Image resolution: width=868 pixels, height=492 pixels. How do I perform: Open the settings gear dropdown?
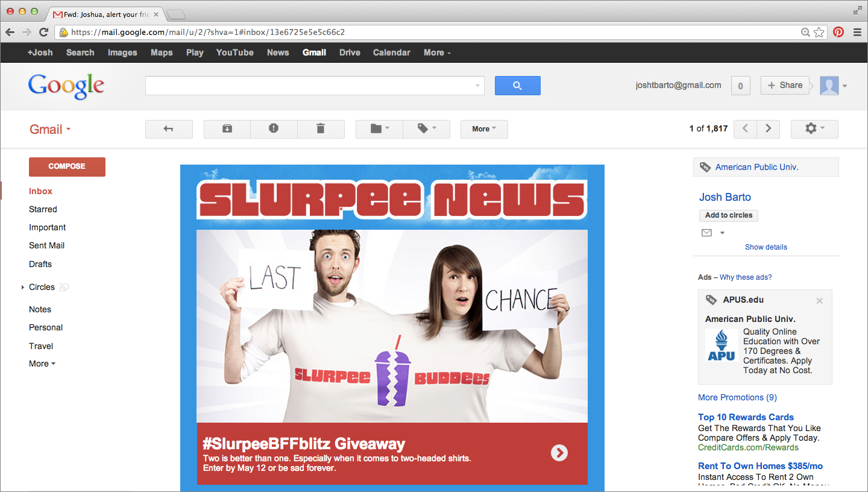pyautogui.click(x=814, y=129)
